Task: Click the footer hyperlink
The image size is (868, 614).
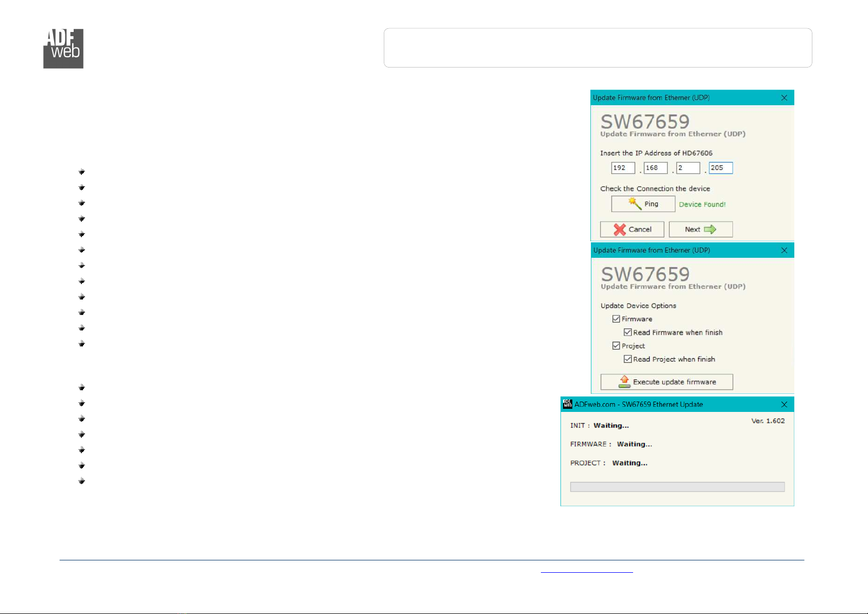Action: pyautogui.click(x=587, y=570)
